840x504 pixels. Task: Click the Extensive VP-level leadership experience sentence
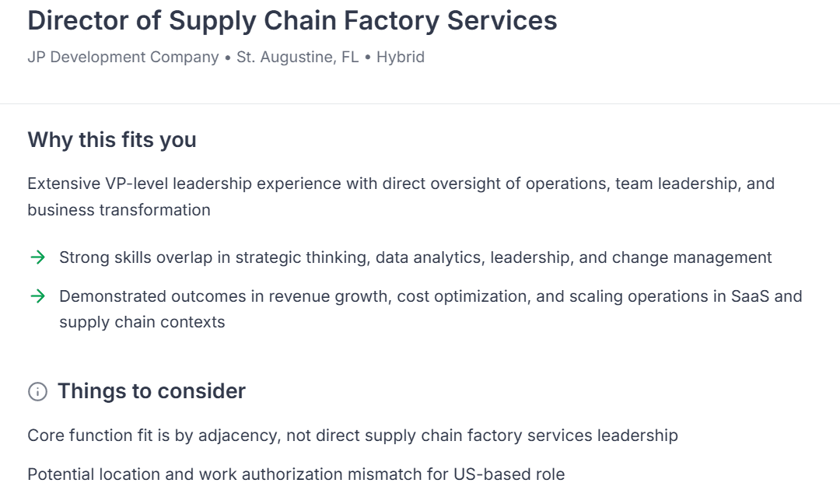tap(401, 184)
